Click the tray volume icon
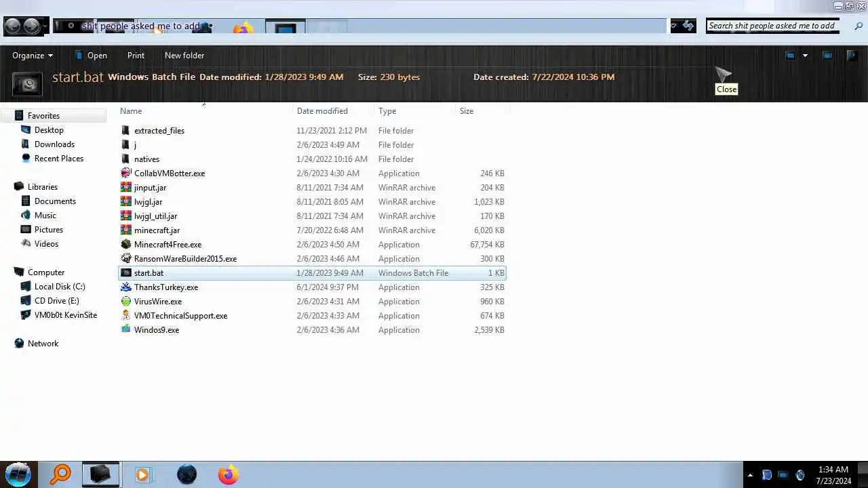 point(800,475)
